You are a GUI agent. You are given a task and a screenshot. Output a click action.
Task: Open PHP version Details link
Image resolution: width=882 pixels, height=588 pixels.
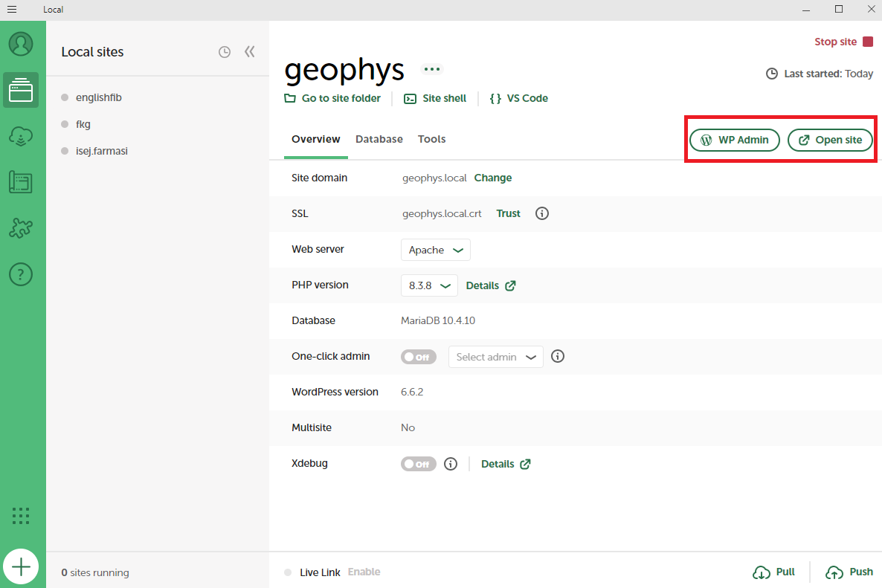[x=491, y=285]
